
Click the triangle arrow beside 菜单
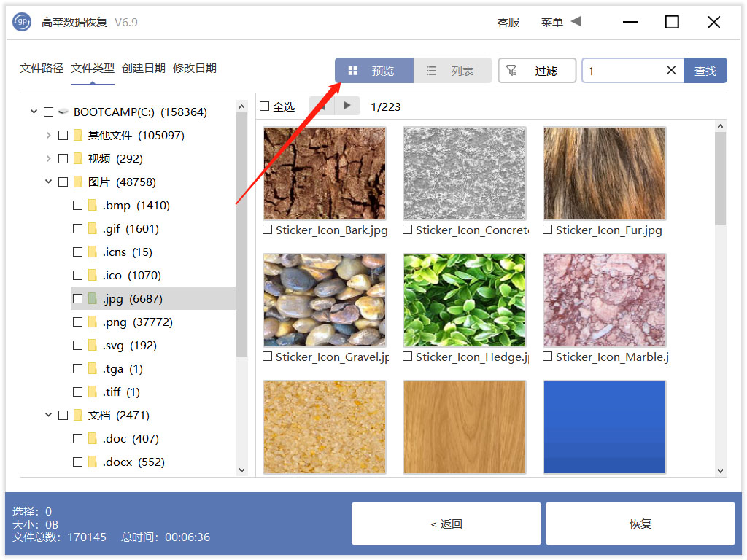(x=576, y=21)
